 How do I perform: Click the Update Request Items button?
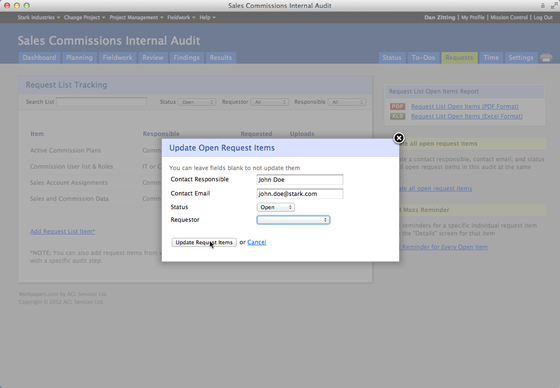point(204,242)
